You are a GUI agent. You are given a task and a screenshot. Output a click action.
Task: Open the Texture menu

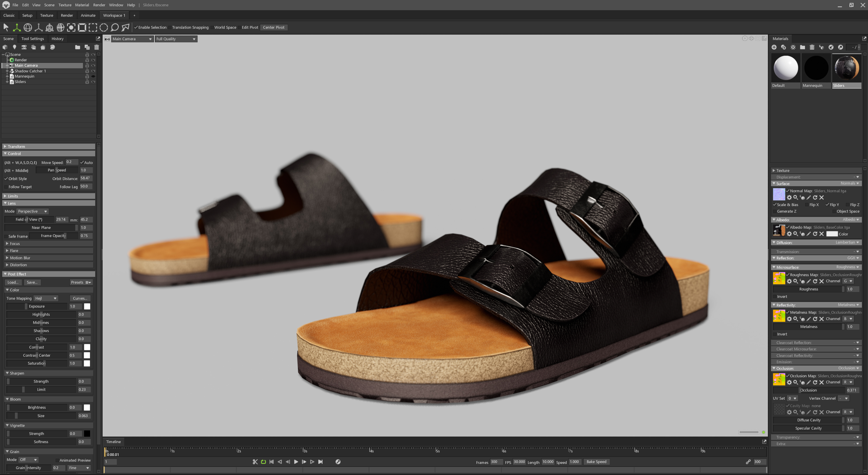point(65,5)
